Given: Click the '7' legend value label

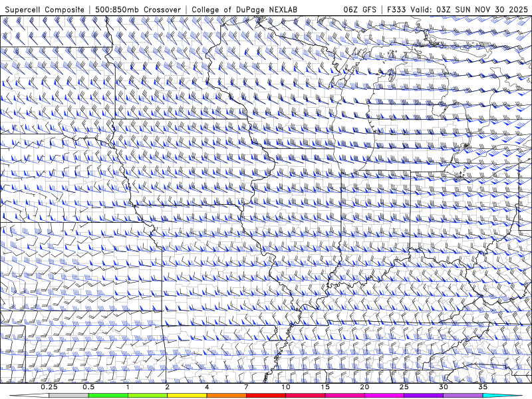Looking at the screenshot, I should click(246, 387).
